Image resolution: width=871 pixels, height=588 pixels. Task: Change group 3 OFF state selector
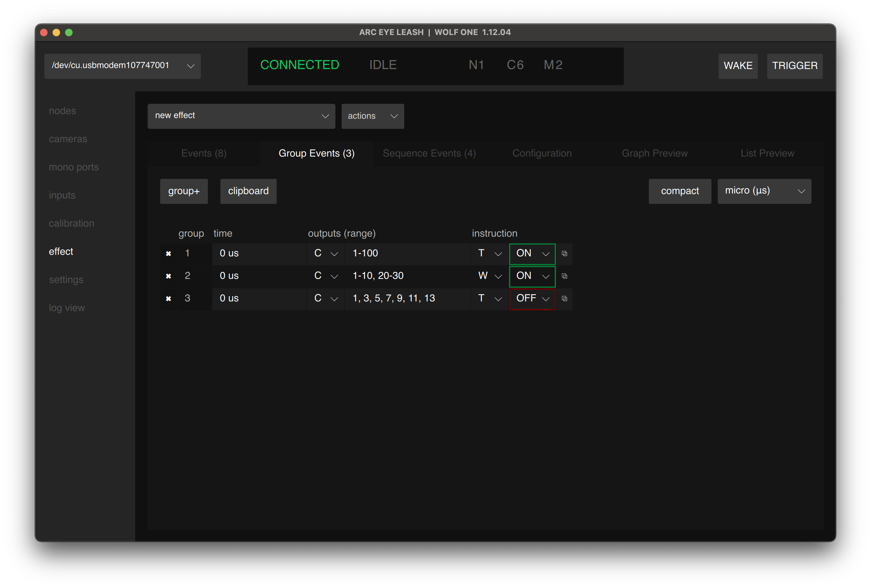pyautogui.click(x=532, y=299)
